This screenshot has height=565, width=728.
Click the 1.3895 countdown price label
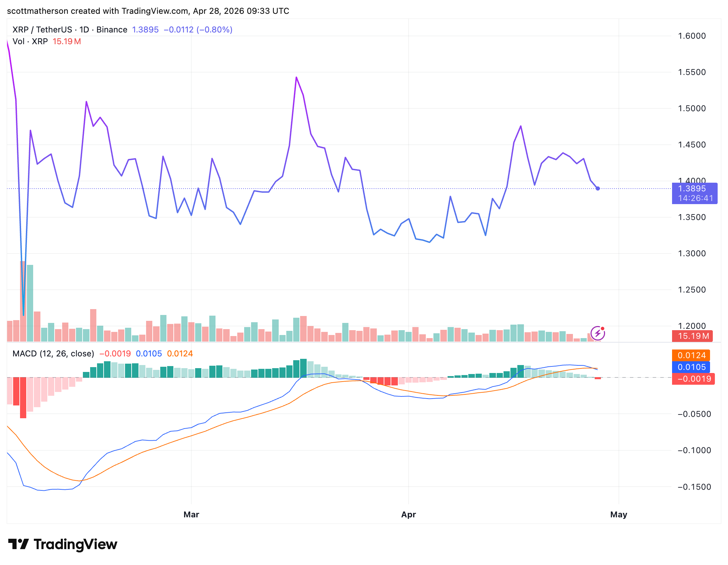click(695, 193)
